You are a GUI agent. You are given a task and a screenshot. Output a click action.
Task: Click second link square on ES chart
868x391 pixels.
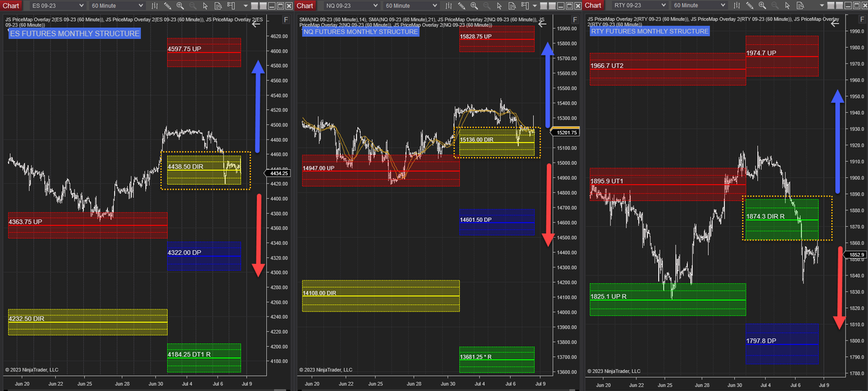(x=263, y=6)
